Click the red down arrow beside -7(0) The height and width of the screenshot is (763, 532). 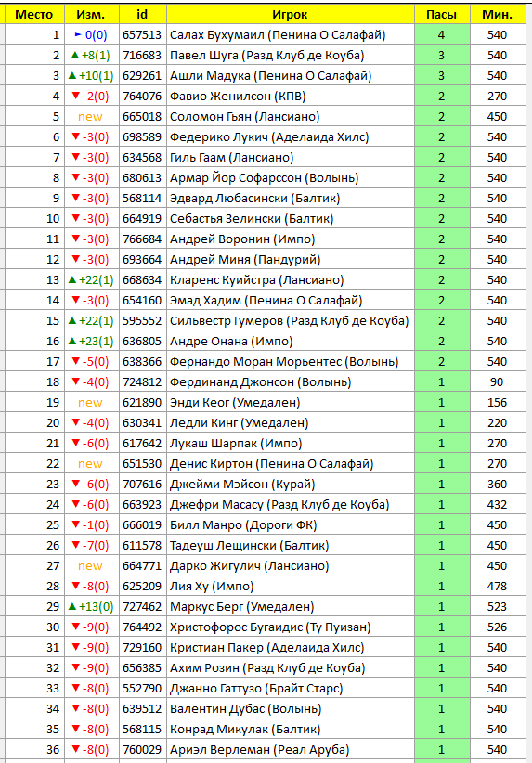coord(75,546)
